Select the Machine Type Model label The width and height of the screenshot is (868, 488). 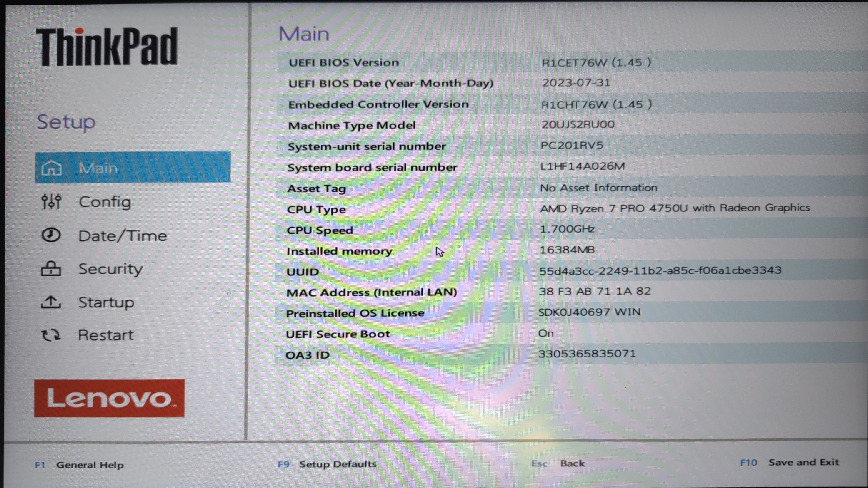tap(352, 126)
